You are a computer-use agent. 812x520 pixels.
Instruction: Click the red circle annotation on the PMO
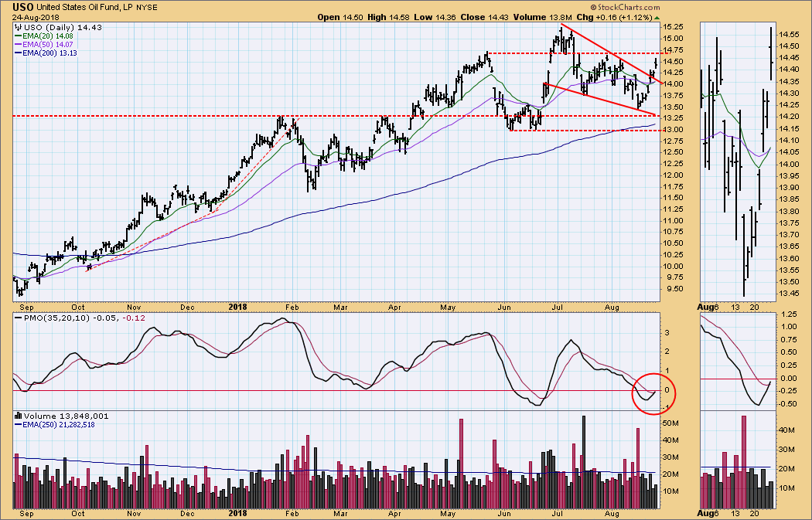tap(654, 393)
